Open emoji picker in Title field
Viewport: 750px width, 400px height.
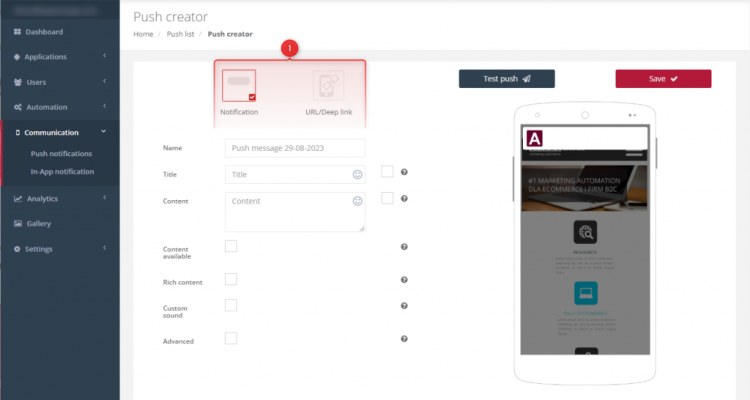coord(357,175)
